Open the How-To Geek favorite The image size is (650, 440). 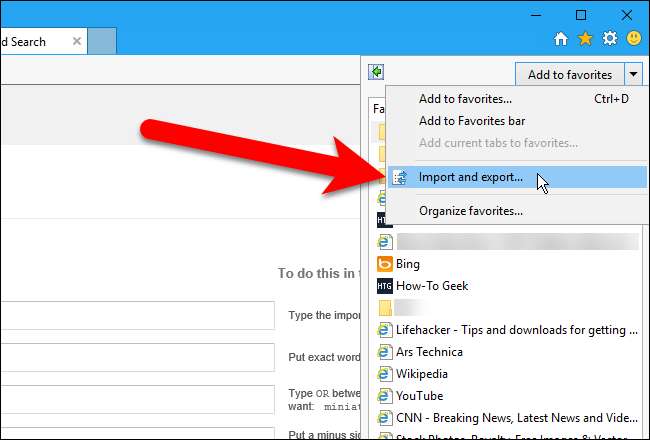[x=432, y=286]
